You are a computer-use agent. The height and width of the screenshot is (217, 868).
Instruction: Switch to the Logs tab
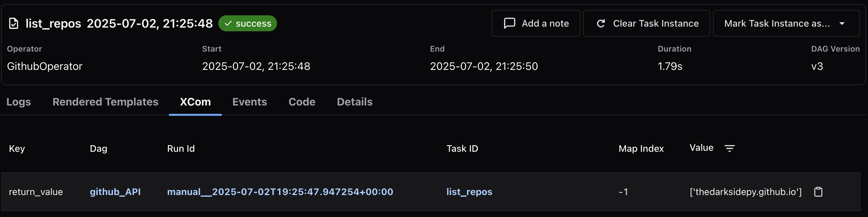click(19, 102)
